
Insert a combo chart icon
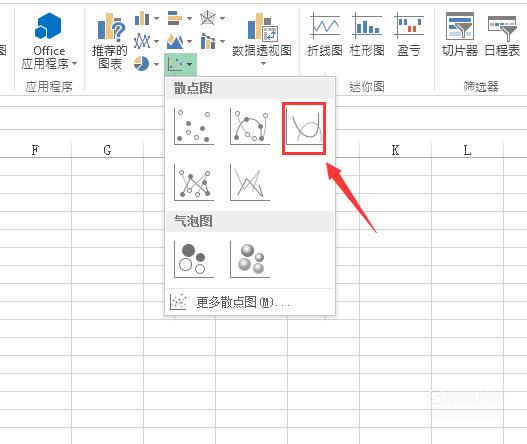click(x=208, y=41)
